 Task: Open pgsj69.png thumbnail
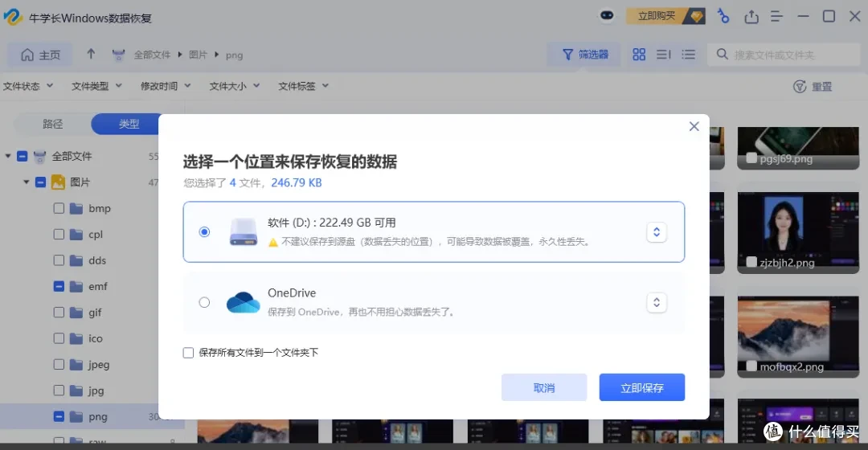pos(798,148)
